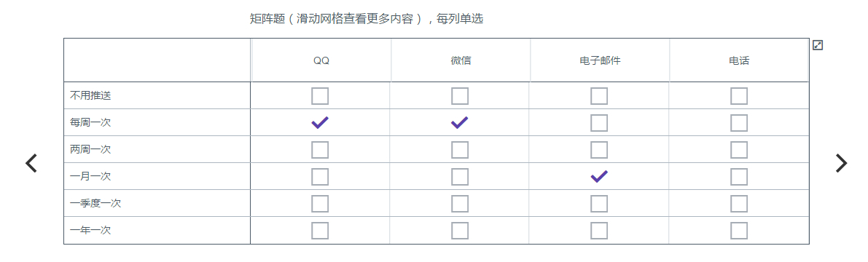Check 不用推送 under the QQ column

320,96
